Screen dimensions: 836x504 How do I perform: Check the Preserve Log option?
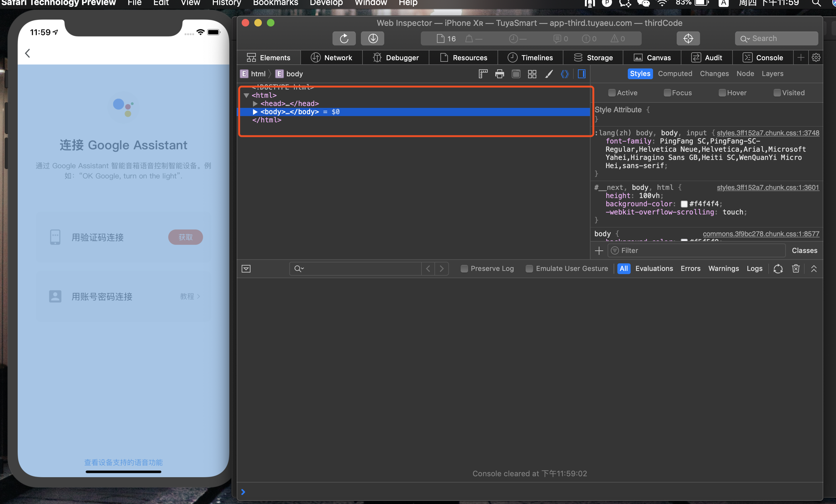464,269
